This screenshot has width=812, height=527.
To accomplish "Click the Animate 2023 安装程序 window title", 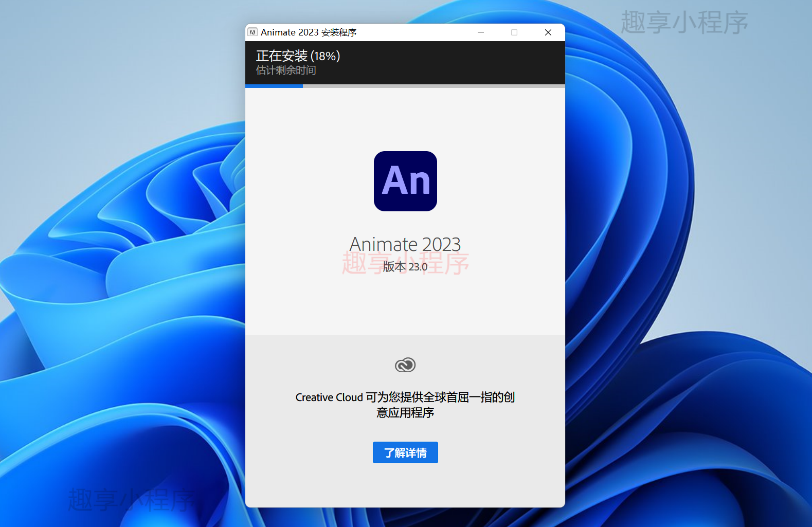I will tap(309, 32).
